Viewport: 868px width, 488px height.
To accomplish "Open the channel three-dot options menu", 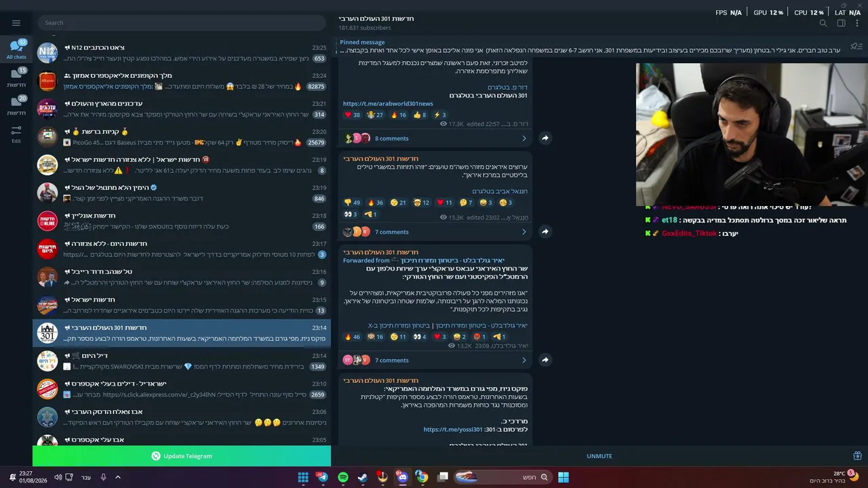I will click(x=857, y=23).
